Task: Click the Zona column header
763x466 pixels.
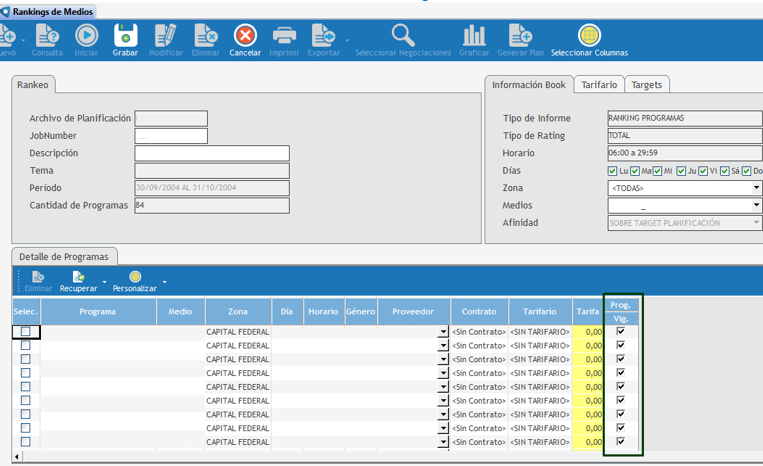Action: point(238,312)
